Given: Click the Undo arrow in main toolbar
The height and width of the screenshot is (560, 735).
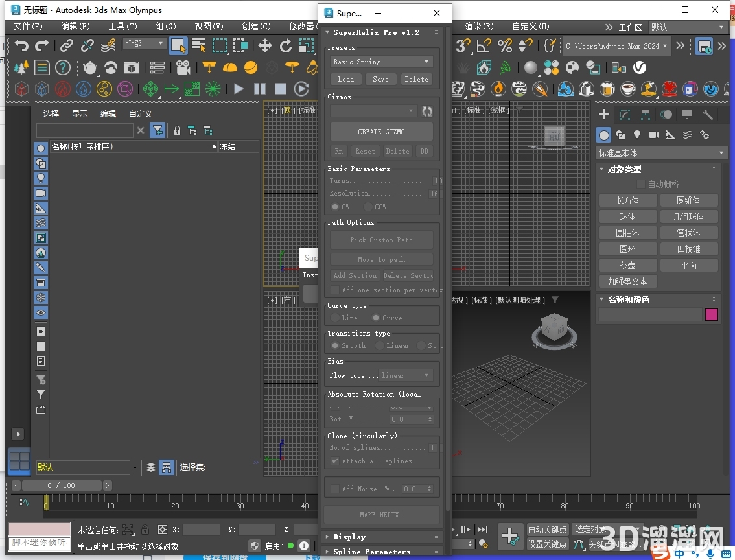Looking at the screenshot, I should [x=21, y=45].
